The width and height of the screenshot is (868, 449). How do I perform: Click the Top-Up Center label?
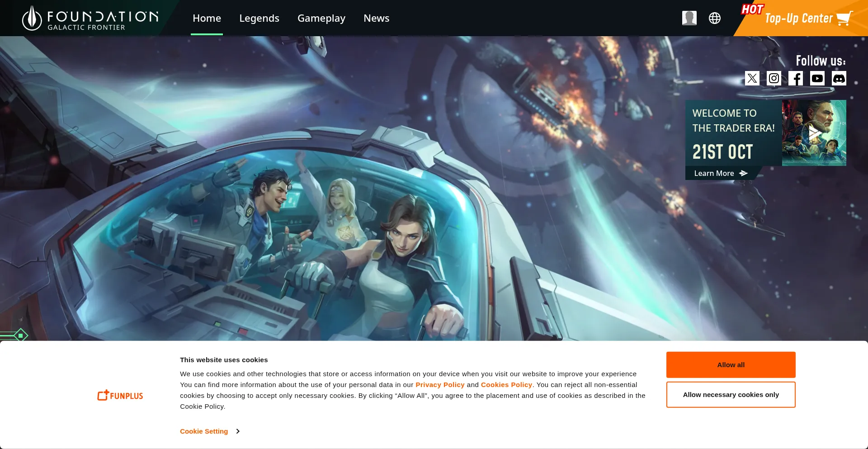pyautogui.click(x=799, y=19)
